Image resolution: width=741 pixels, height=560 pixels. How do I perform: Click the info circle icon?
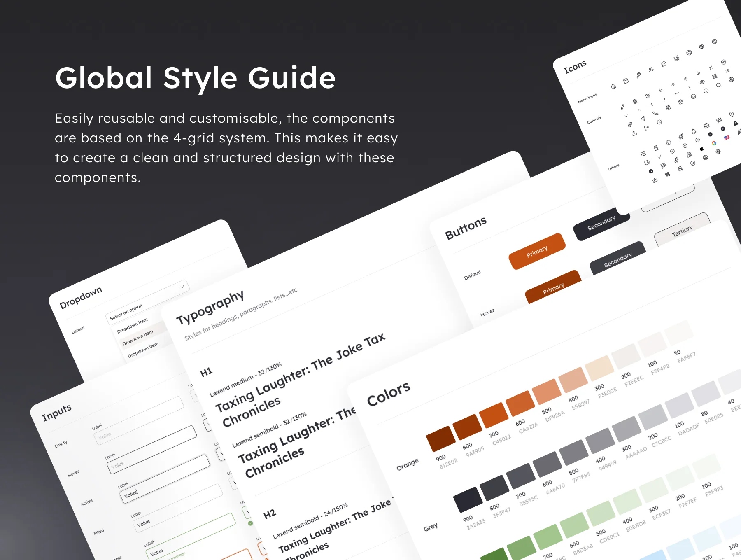coord(706,91)
